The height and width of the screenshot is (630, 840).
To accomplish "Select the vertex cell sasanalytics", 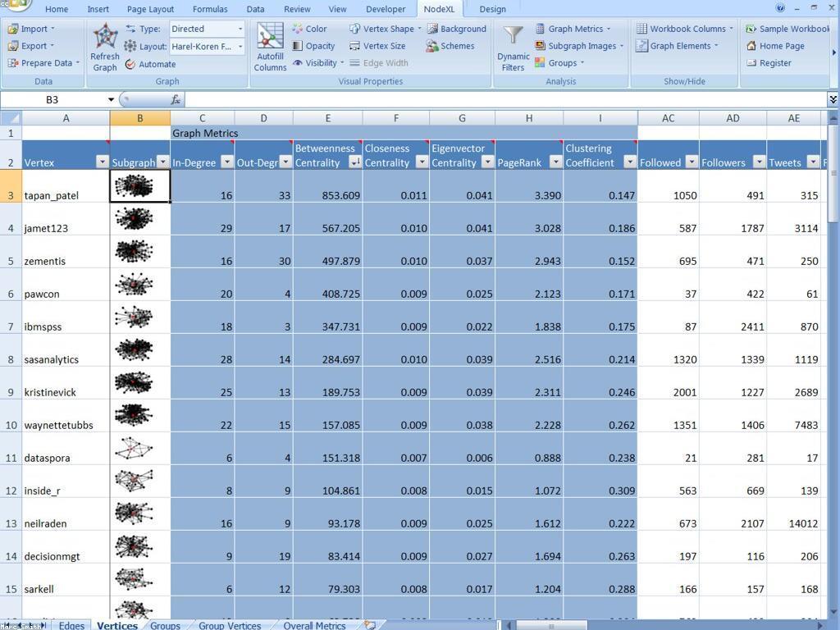I will click(66, 350).
